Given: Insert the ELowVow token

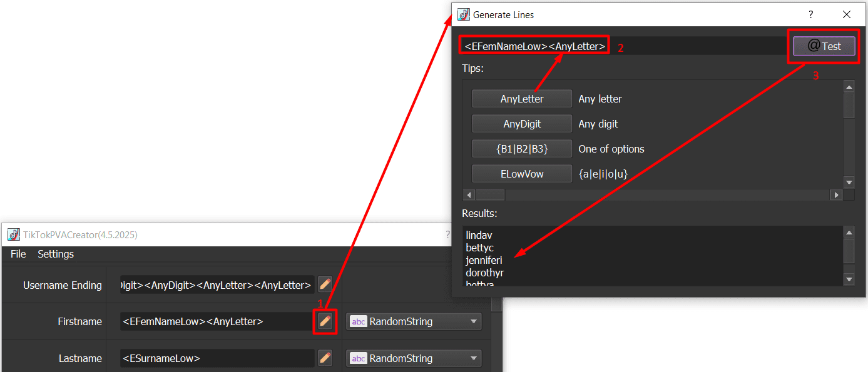Looking at the screenshot, I should click(x=522, y=174).
